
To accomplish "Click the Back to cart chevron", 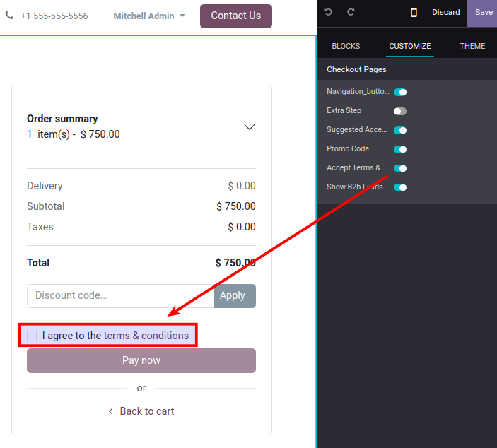I will click(x=110, y=411).
